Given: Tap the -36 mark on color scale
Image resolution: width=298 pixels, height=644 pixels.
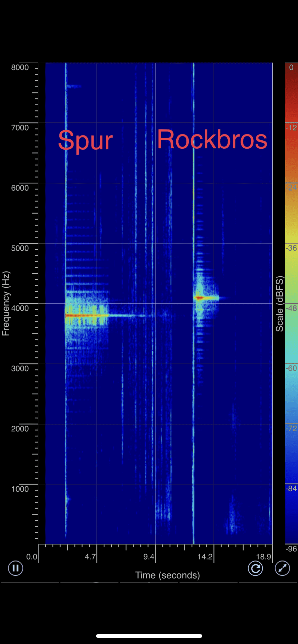Looking at the screenshot, I should pos(292,248).
